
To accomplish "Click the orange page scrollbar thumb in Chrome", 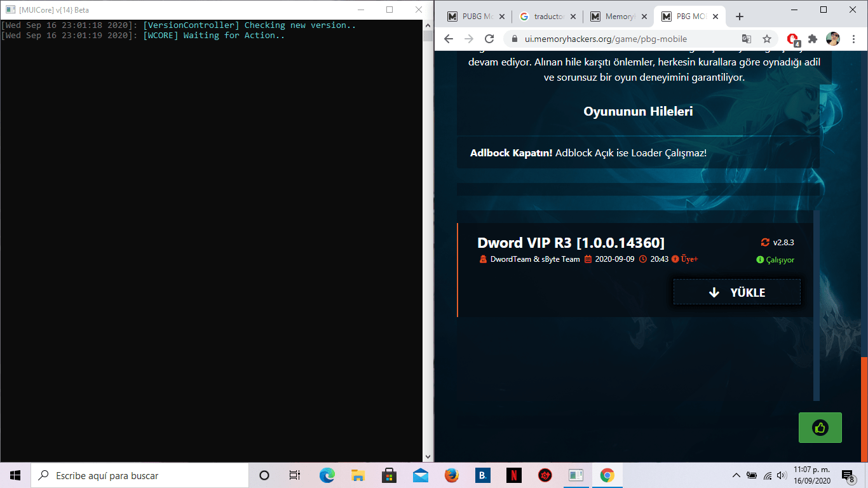I will (x=864, y=409).
